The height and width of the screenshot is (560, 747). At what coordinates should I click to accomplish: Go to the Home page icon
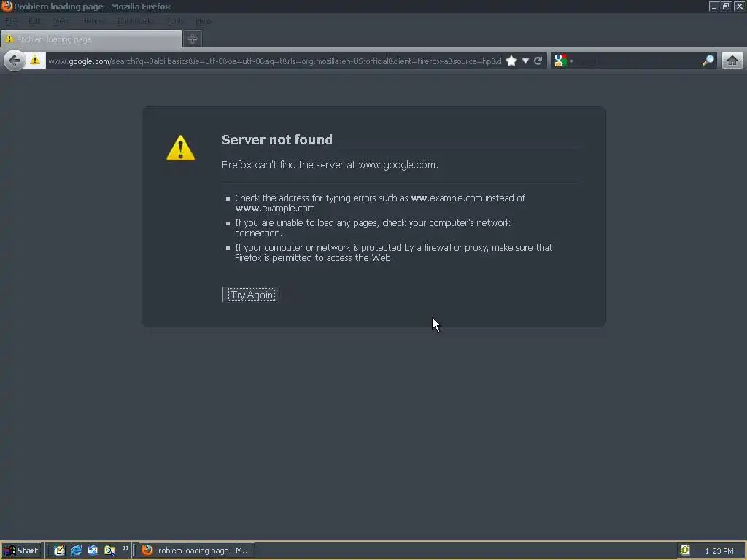[x=732, y=61]
